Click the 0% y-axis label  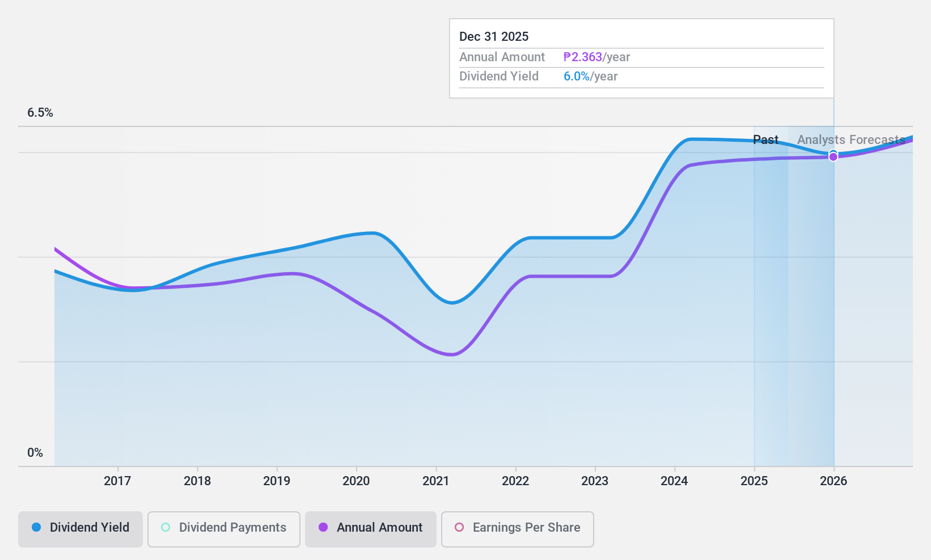(x=35, y=453)
